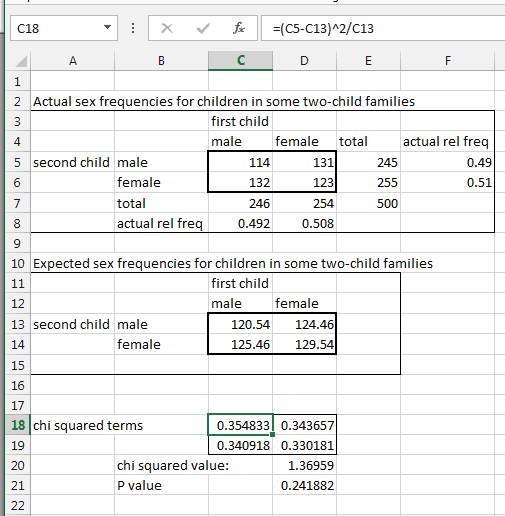Select expected value cell 124.46
Screen dimensions: 505x516
pos(304,324)
